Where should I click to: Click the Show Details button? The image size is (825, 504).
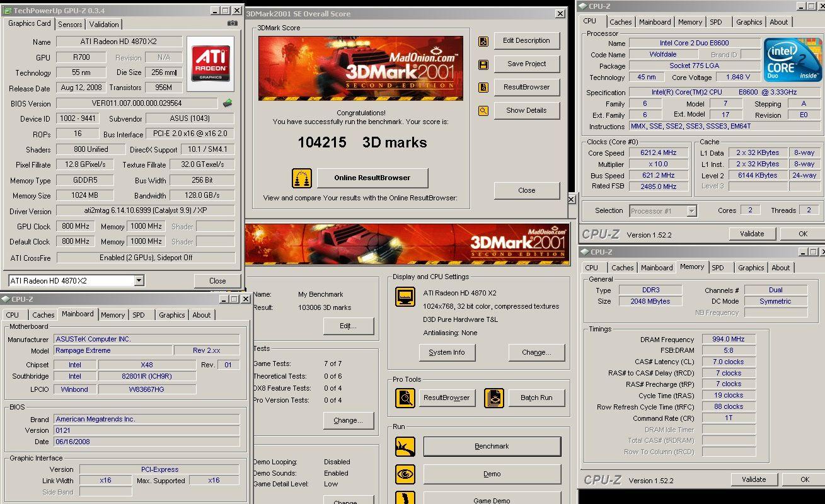click(x=526, y=111)
